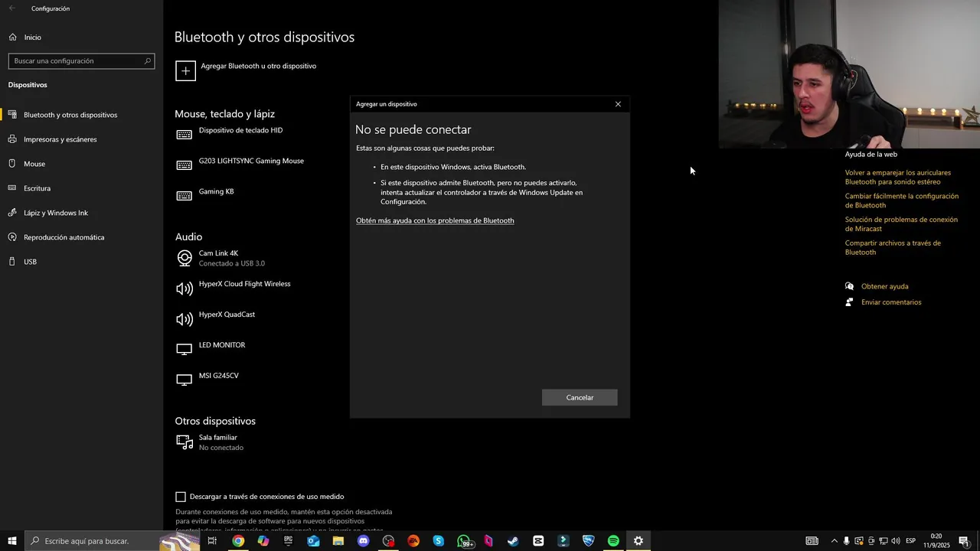Open Task View from the taskbar
This screenshot has width=980, height=551.
(212, 541)
